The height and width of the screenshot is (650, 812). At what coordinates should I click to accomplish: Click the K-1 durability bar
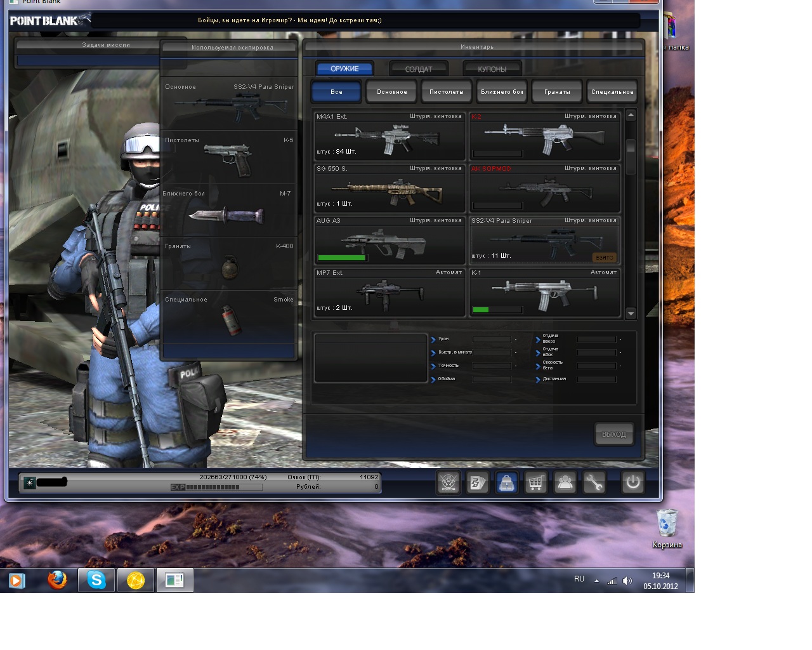coord(497,310)
